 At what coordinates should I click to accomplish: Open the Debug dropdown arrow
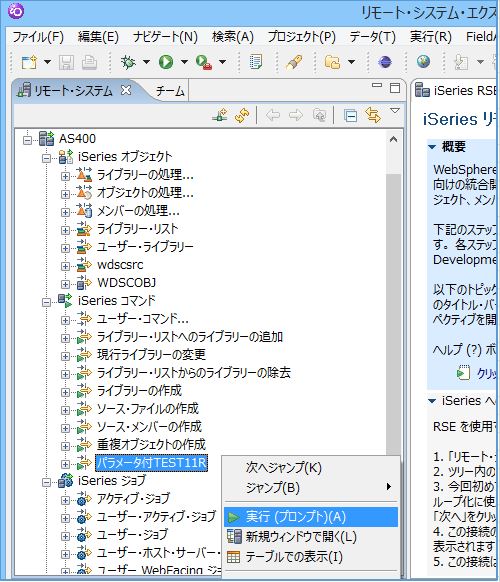146,62
